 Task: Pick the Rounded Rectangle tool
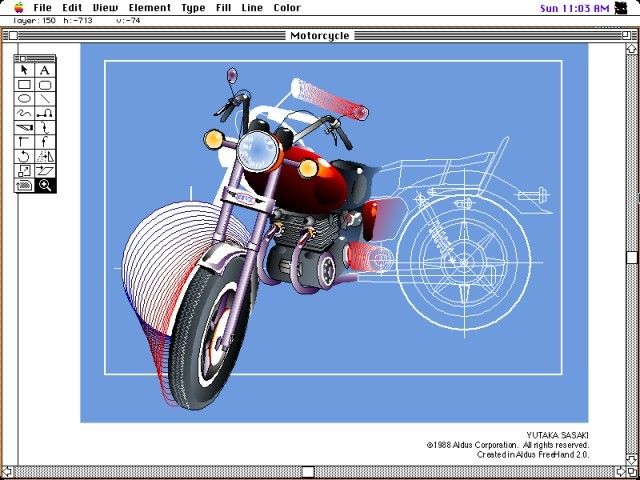click(45, 85)
